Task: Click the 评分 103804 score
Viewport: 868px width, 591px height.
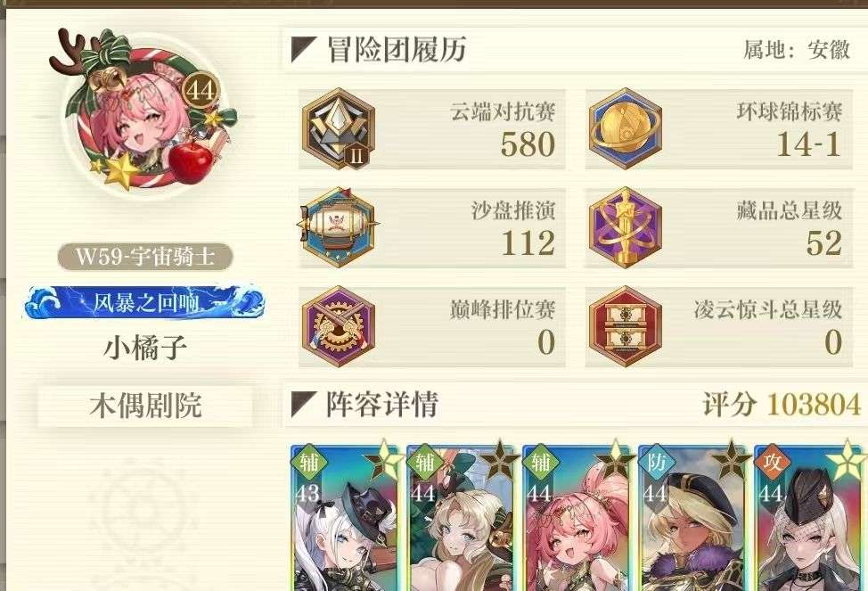Action: tap(782, 405)
